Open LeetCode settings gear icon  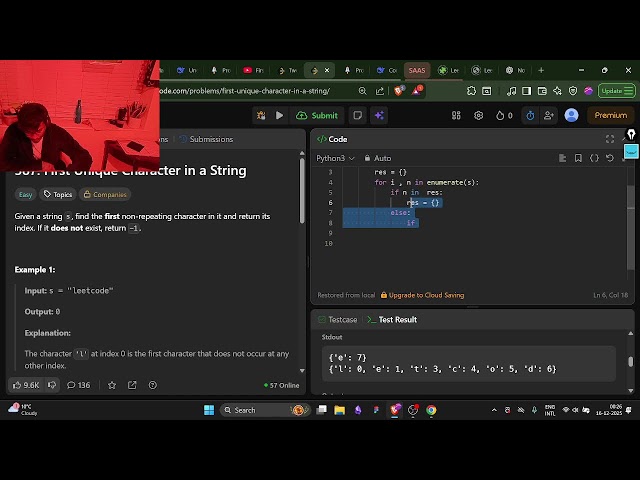478,115
